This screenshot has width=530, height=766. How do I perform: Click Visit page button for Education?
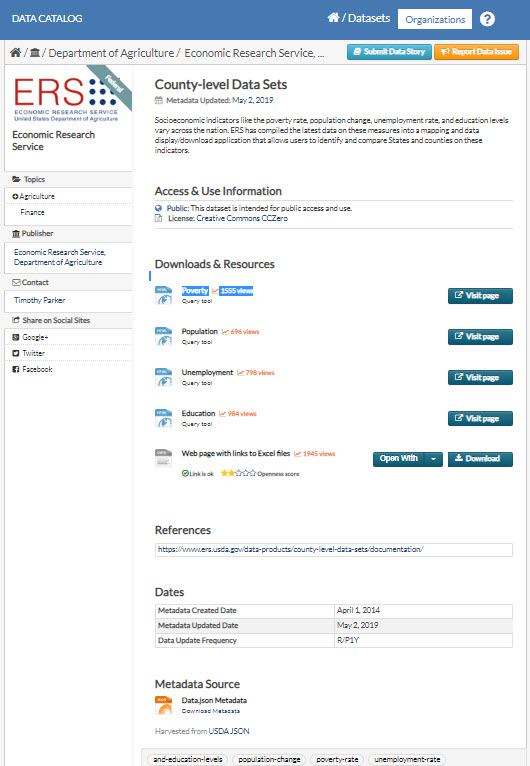480,419
